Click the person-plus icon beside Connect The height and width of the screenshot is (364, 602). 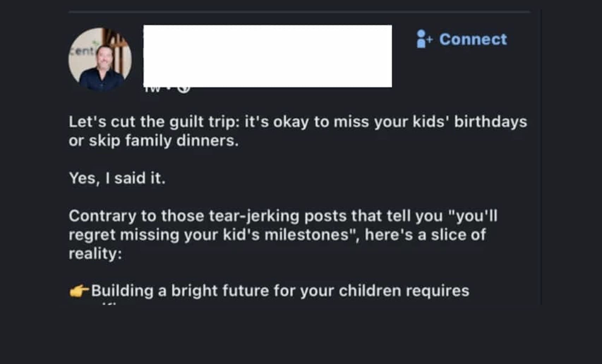(422, 40)
